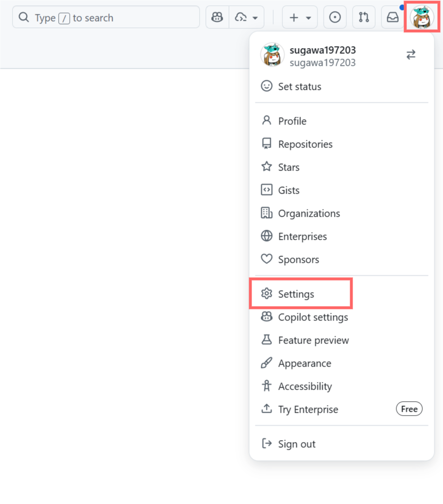This screenshot has height=504, width=443.
Task: Select the pull requests icon
Action: click(x=364, y=17)
